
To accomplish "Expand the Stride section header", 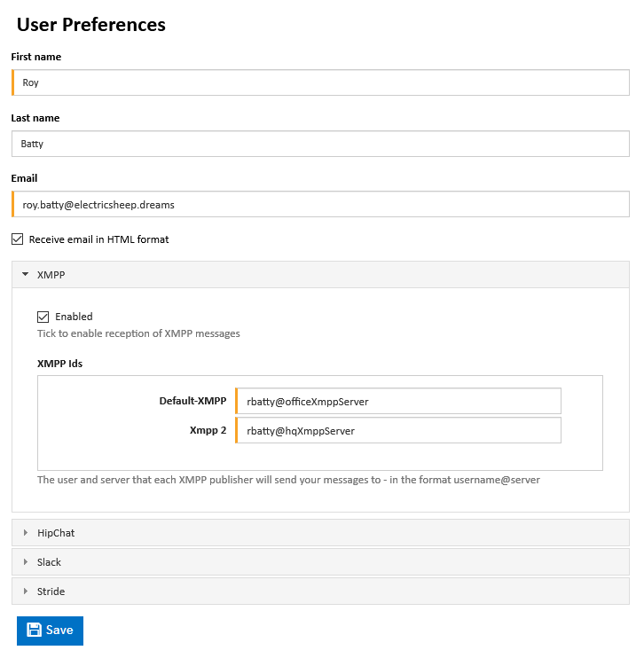I will tap(321, 592).
